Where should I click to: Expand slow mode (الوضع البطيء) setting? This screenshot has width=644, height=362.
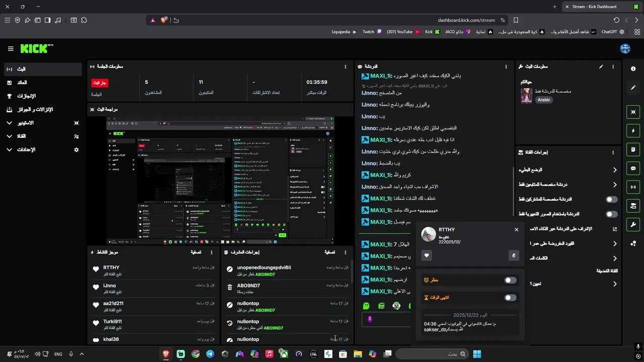coord(615,170)
